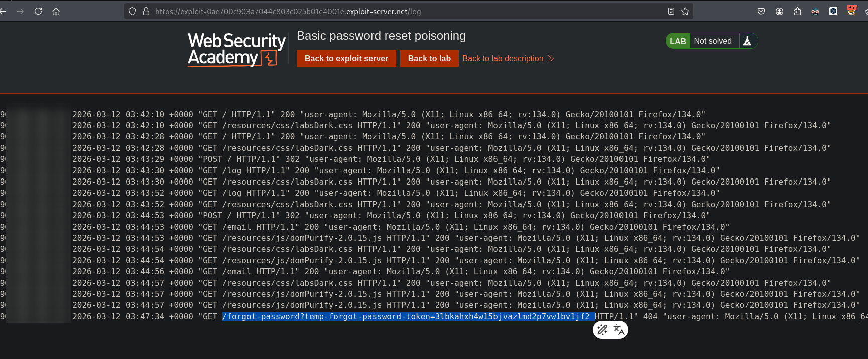The image size is (868, 359).
Task: Toggle reader view for this page
Action: tap(671, 11)
